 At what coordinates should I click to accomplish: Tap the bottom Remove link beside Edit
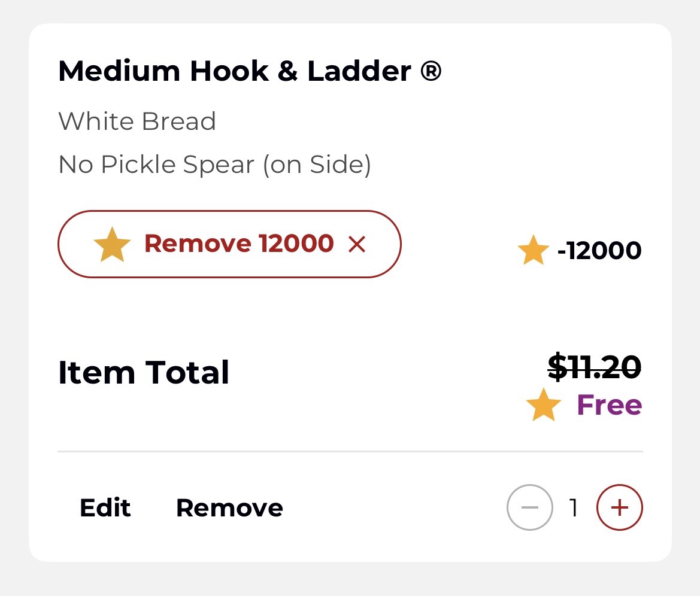tap(229, 508)
